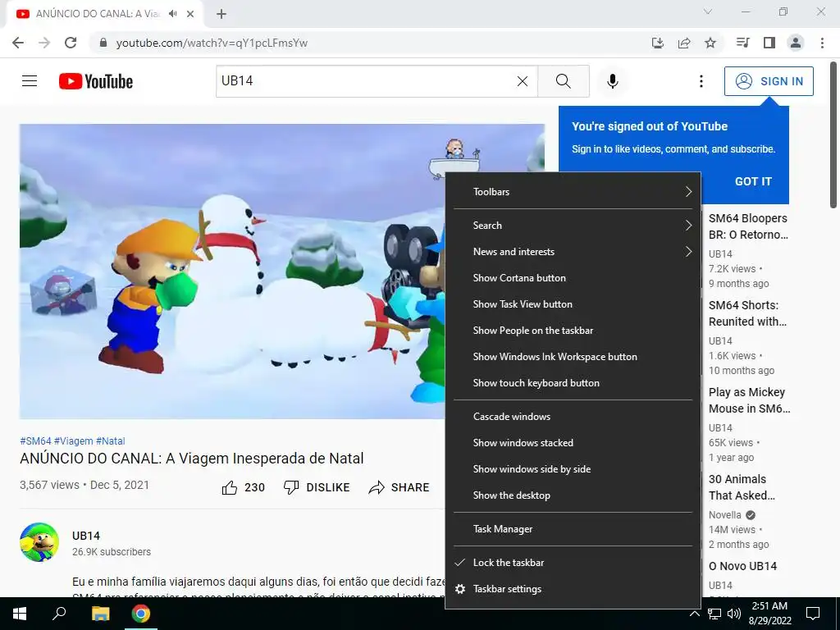Open Chrome media controls icon
Screen dimensions: 840x630
pyautogui.click(x=742, y=43)
